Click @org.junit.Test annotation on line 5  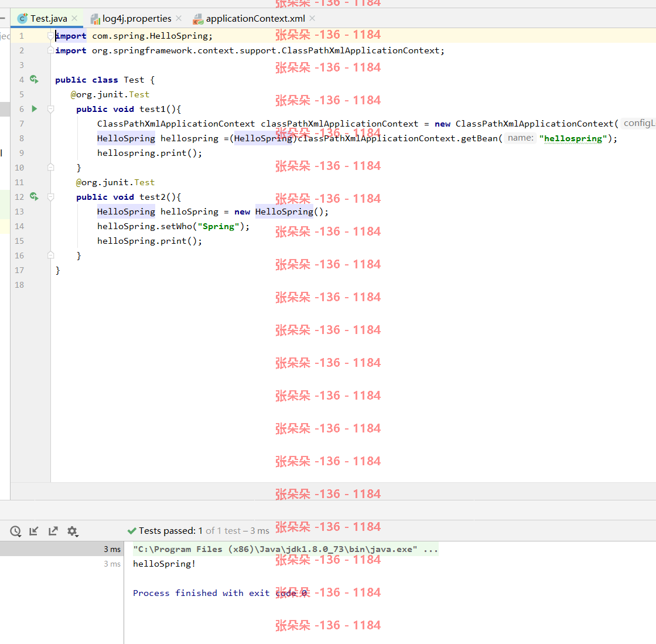point(110,94)
